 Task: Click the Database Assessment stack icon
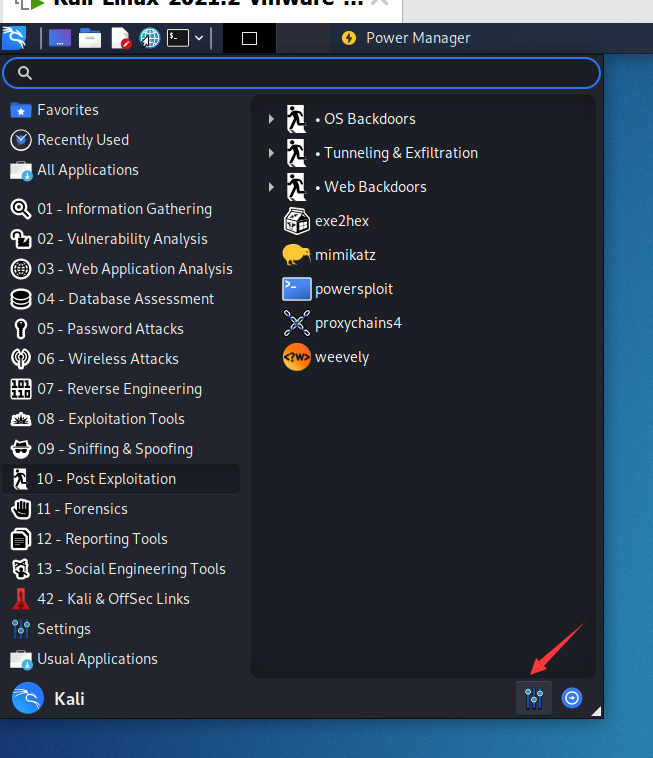(x=21, y=299)
